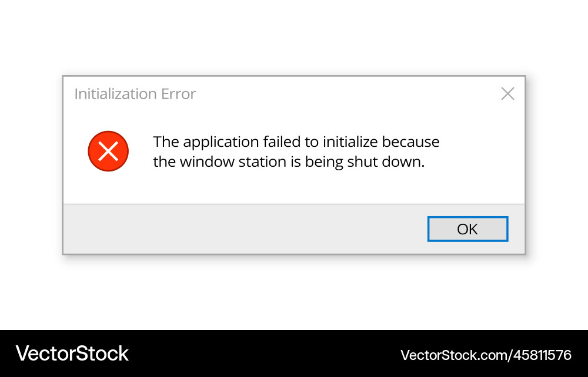
Task: Select the first line of error message
Action: coord(296,142)
